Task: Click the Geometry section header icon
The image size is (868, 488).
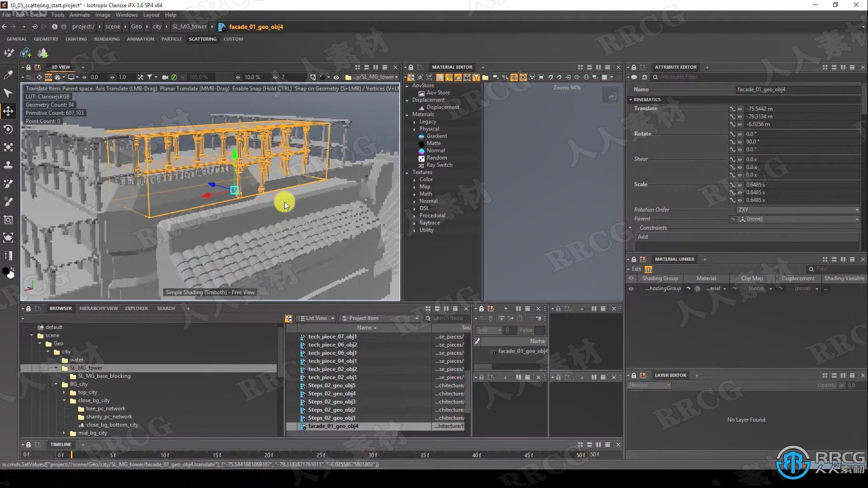Action: (x=46, y=39)
